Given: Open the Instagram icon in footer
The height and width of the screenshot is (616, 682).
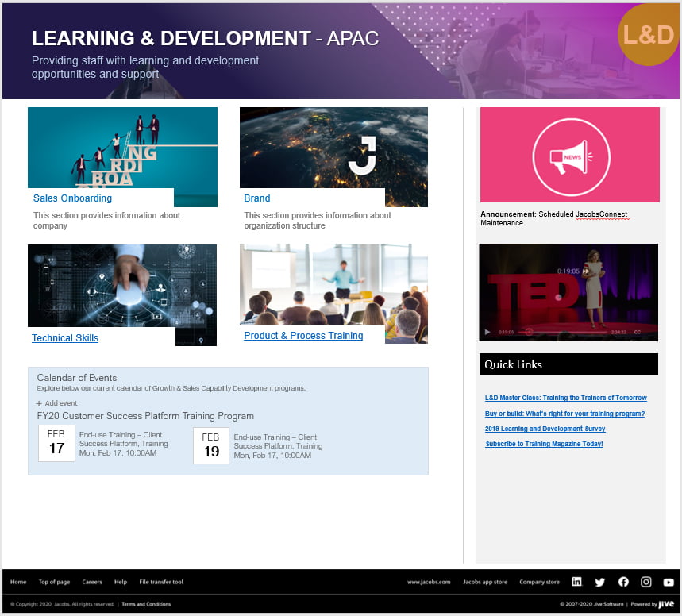Looking at the screenshot, I should click(646, 582).
